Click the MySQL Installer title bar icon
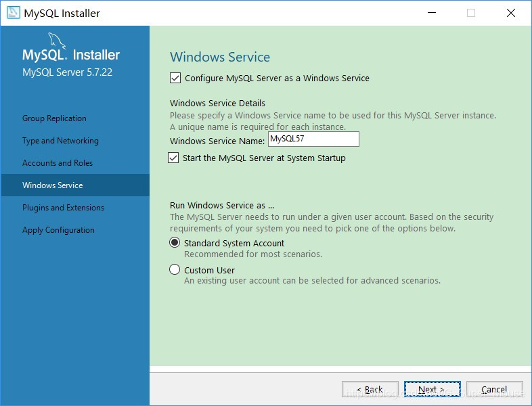This screenshot has height=406, width=532. point(14,13)
